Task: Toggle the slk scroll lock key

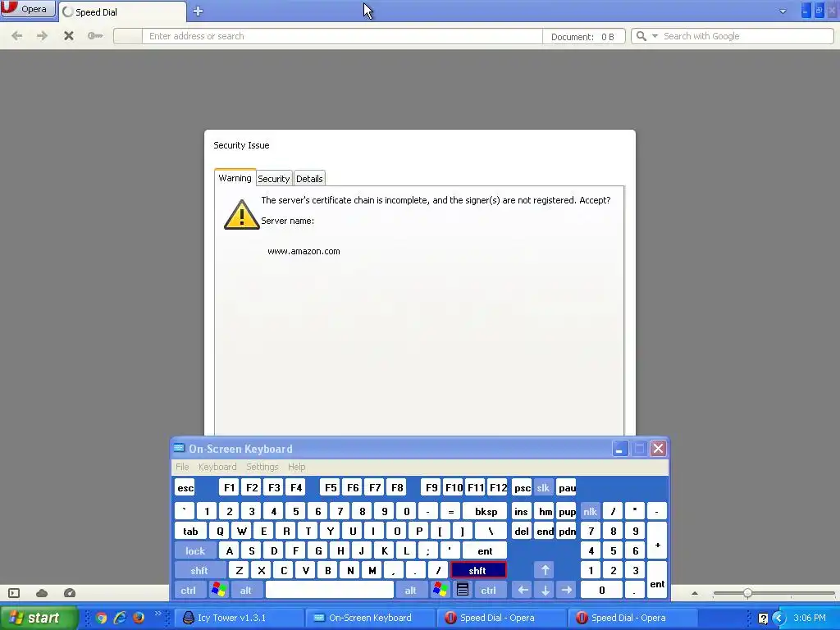Action: click(543, 487)
